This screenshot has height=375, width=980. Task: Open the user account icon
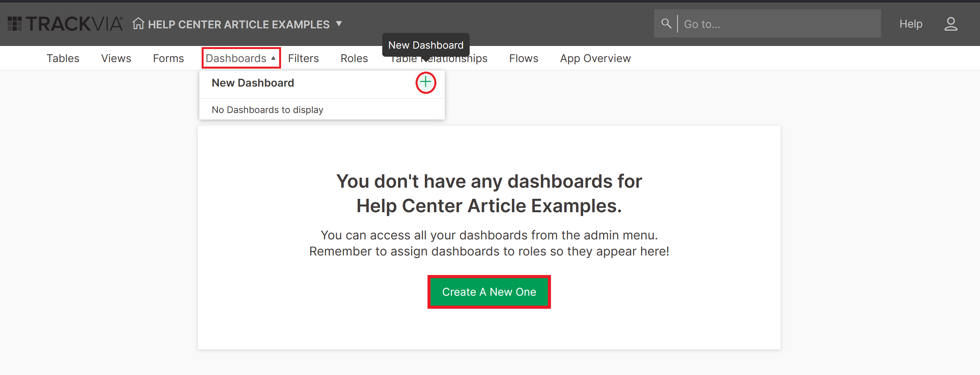951,24
